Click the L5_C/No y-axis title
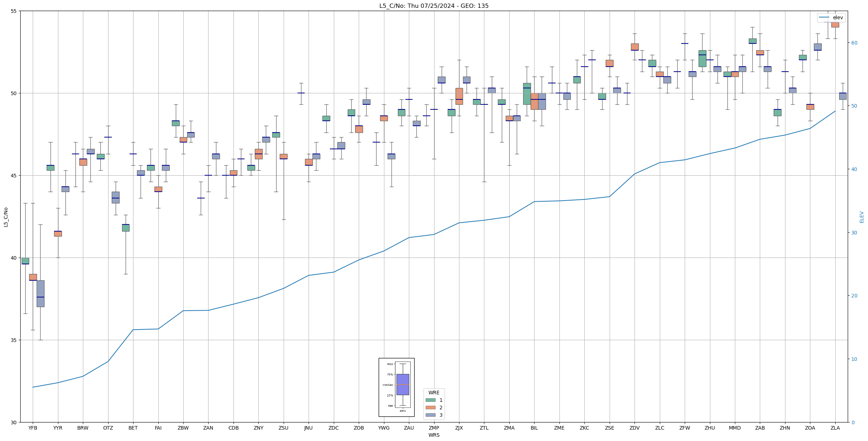The image size is (868, 441). coord(6,217)
